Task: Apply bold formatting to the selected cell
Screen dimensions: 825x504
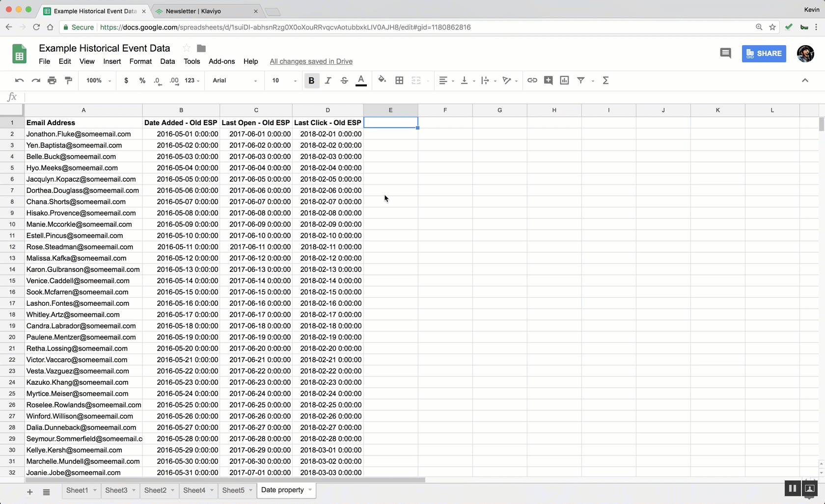Action: tap(311, 80)
